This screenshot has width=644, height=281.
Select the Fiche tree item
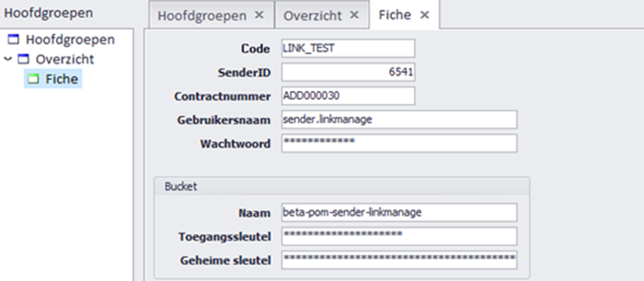click(62, 79)
